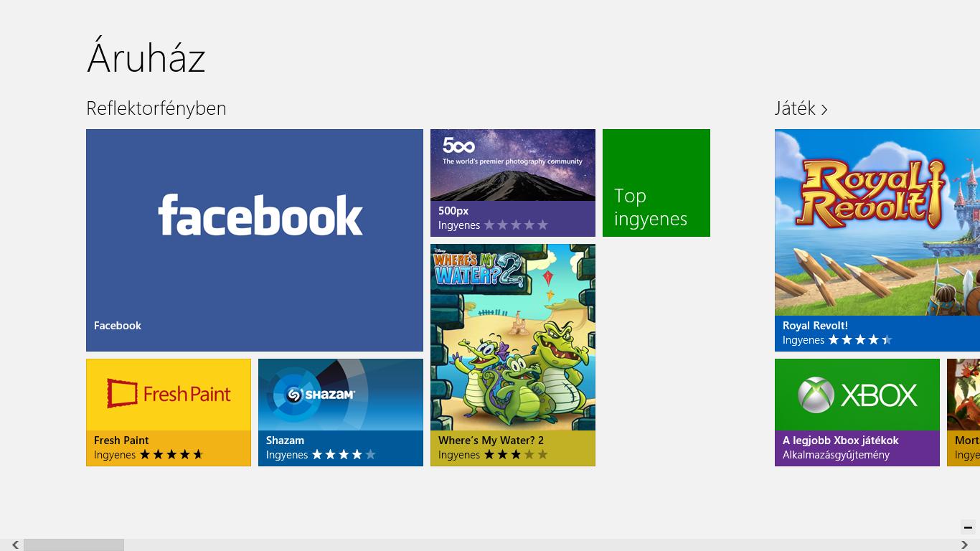Click 'Alkalmazásgyűjtemény' label under Xbox

(x=837, y=455)
